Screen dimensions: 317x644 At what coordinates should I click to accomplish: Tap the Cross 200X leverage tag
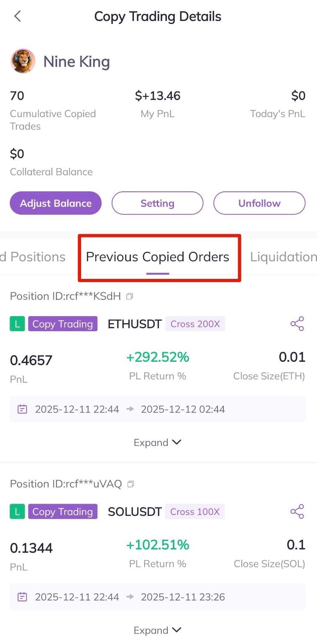(x=195, y=324)
